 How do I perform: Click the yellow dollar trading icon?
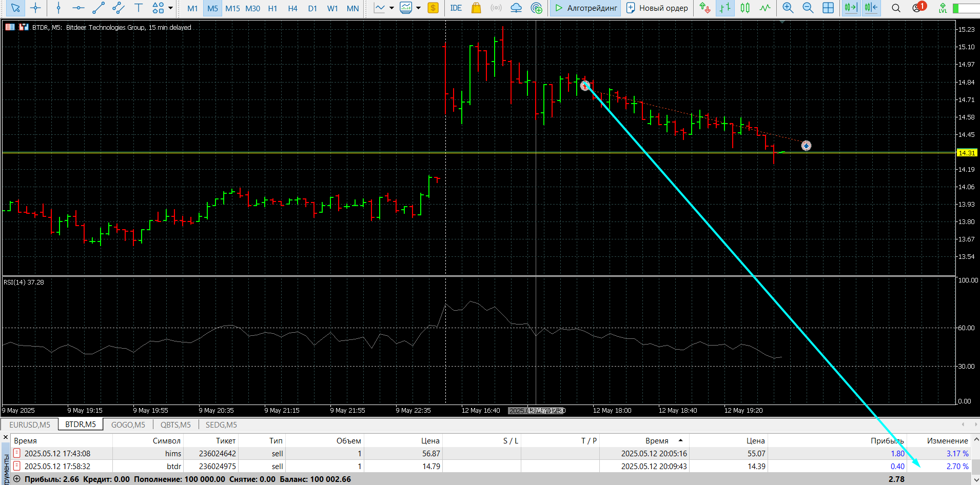(x=433, y=8)
